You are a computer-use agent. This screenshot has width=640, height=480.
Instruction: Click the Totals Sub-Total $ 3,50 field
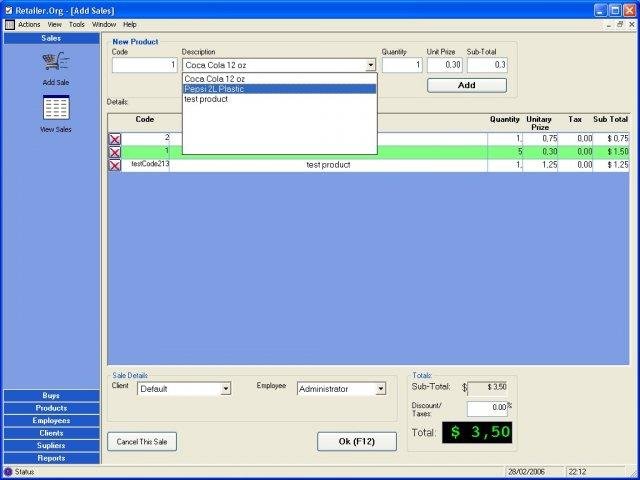pos(487,388)
